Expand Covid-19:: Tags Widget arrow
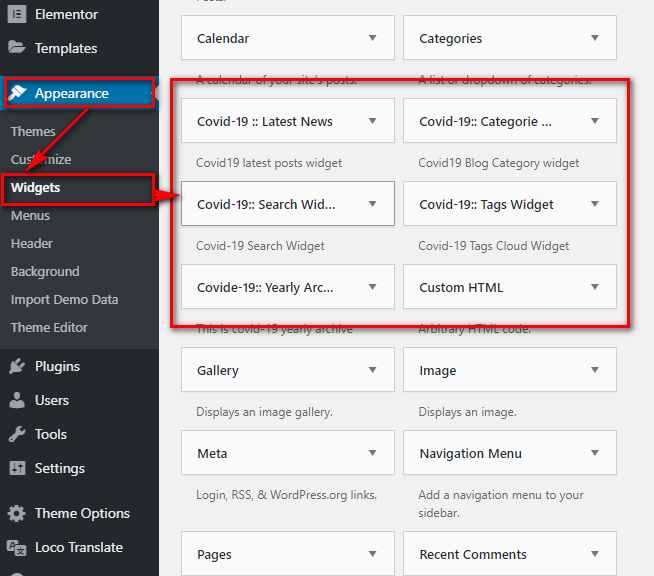 pos(595,204)
